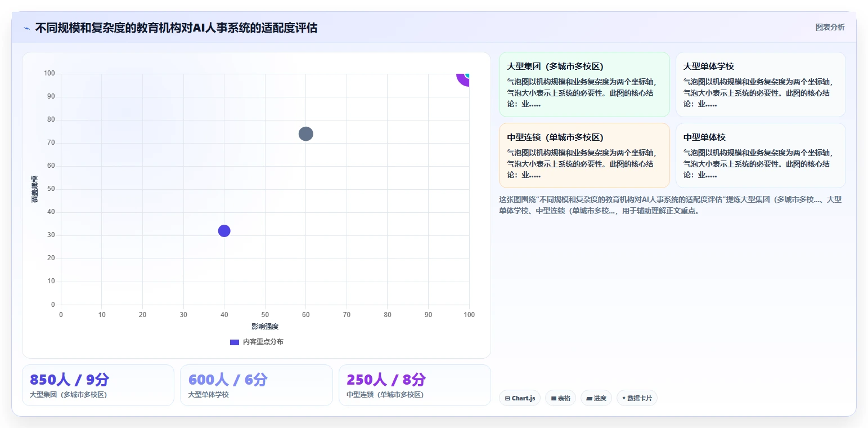This screenshot has width=868, height=428.
Task: Click the page title about AI人事系统适配度评估
Action: point(176,28)
